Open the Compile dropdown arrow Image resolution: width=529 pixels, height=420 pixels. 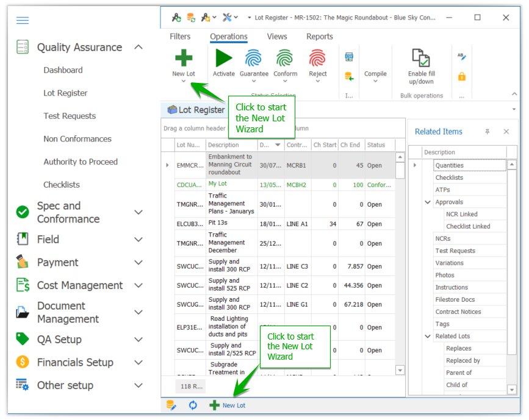(x=375, y=79)
